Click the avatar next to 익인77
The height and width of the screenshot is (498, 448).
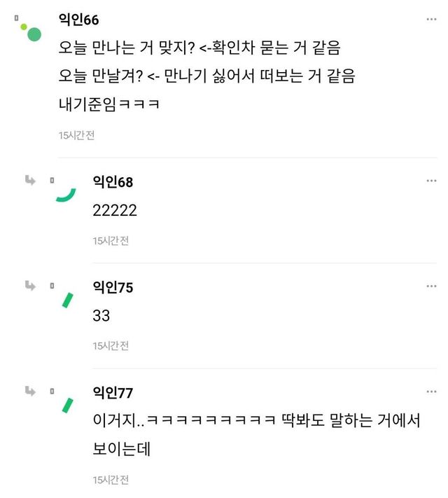point(67,405)
